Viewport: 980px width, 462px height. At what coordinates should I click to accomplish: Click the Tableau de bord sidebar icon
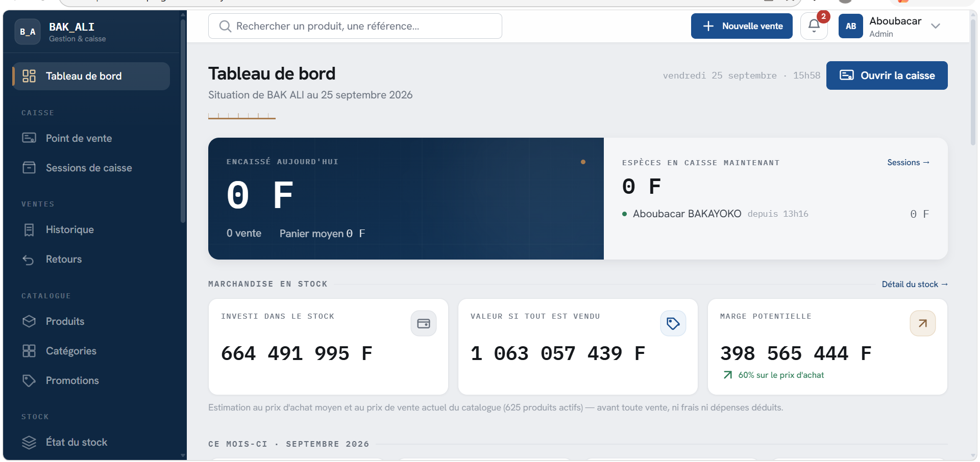click(x=29, y=76)
